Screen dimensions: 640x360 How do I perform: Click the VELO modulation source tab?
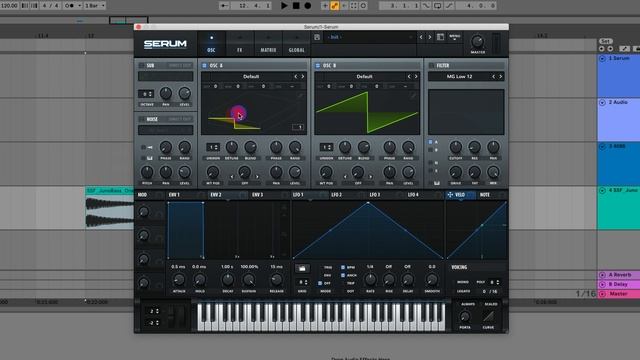(460, 195)
